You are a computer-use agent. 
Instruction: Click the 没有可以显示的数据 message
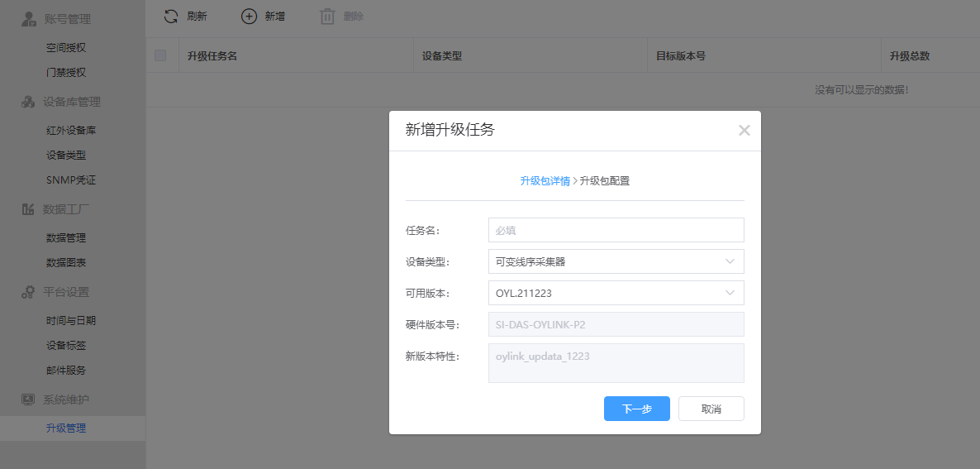click(x=862, y=90)
